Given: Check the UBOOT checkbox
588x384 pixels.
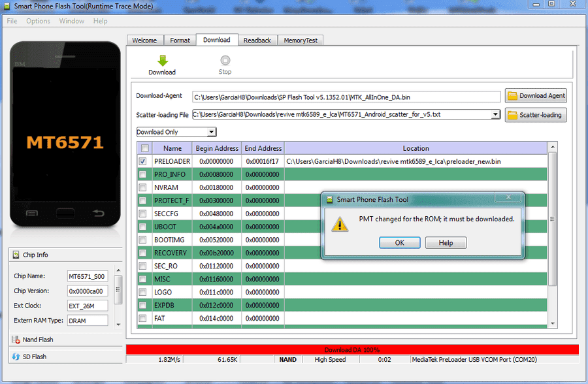Looking at the screenshot, I should pyautogui.click(x=142, y=227).
